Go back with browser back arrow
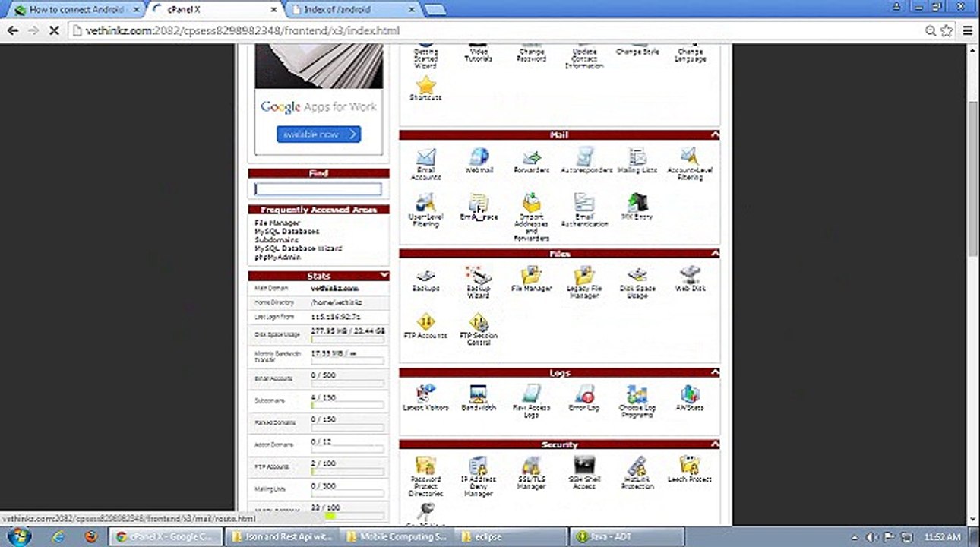 pyautogui.click(x=12, y=31)
